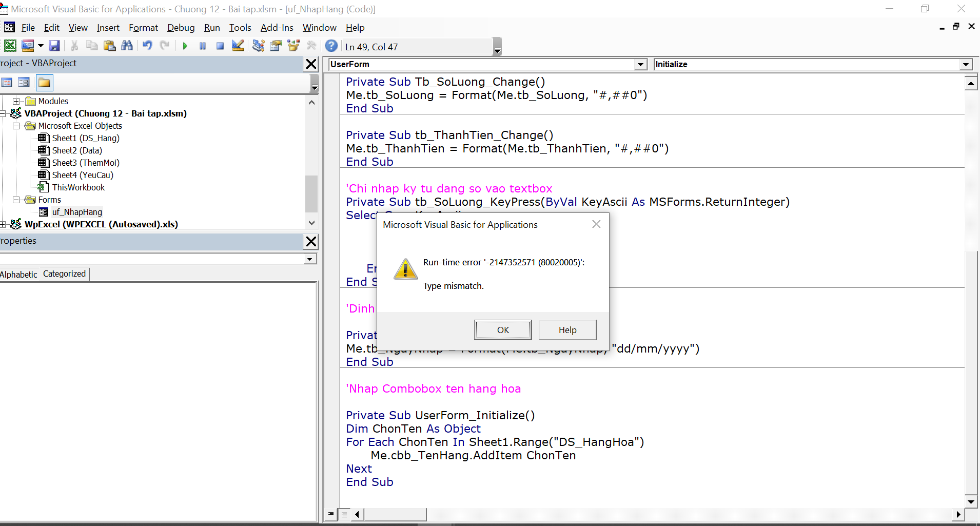
Task: Click the Paste clipboard icon
Action: (109, 46)
